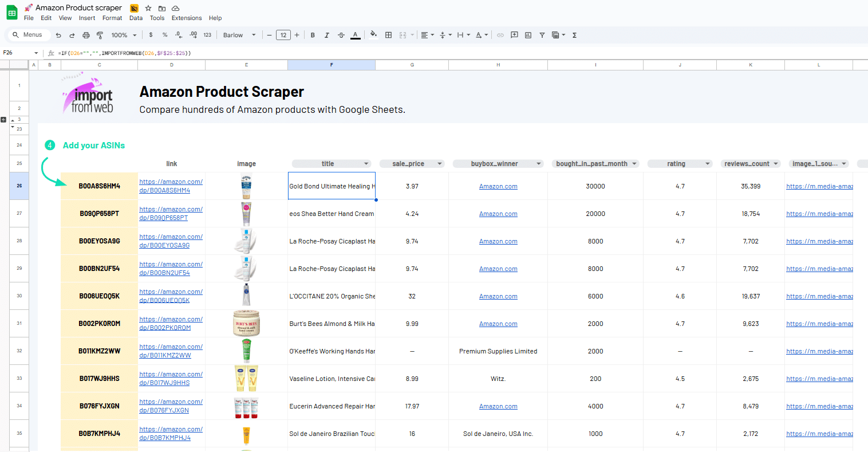Viewport: 868px width, 452px height.
Task: Open the Extensions menu
Action: click(186, 18)
